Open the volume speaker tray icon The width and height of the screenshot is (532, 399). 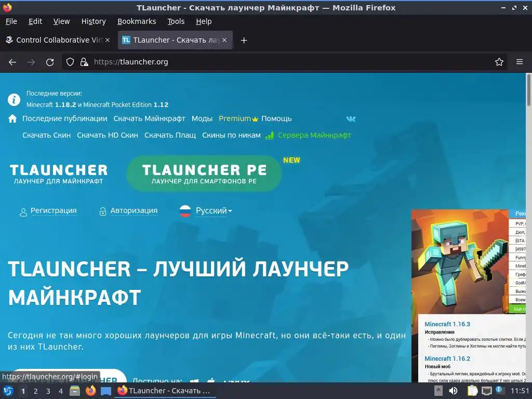pos(453,391)
